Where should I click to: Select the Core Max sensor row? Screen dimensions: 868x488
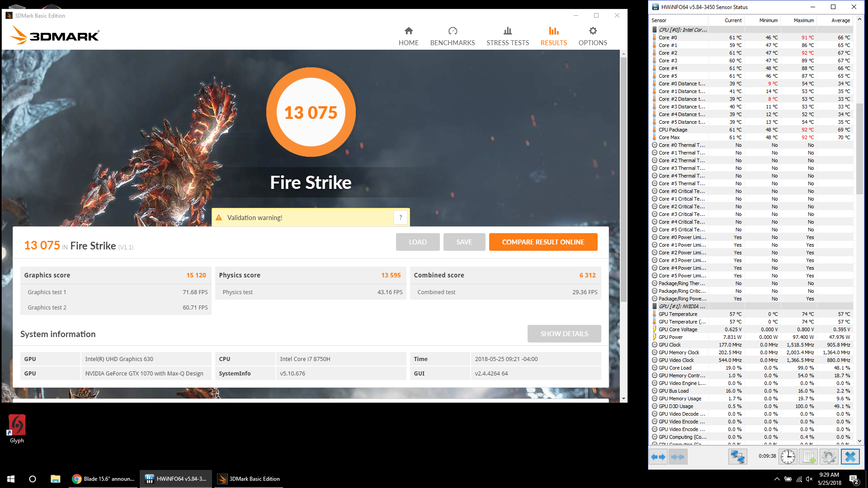[x=751, y=137]
